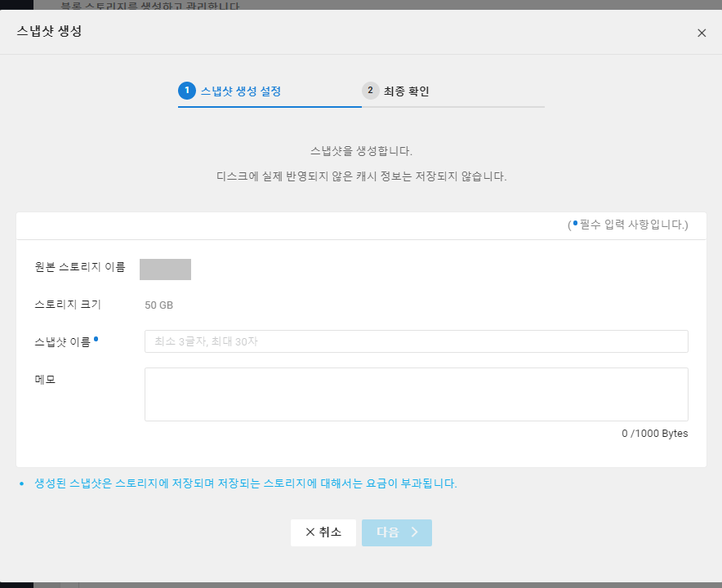722x588 pixels.
Task: Click the chevron arrow in 다음 button
Action: (x=414, y=532)
